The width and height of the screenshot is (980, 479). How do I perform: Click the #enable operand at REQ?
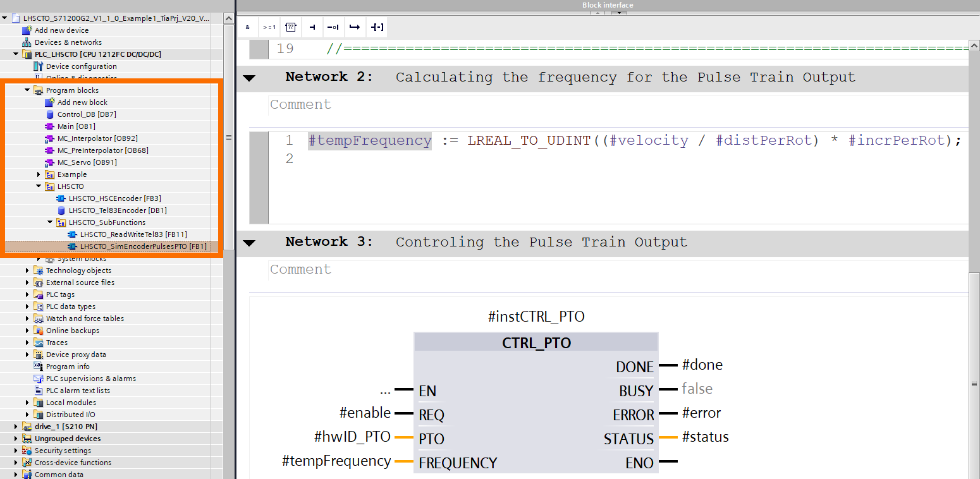point(365,413)
